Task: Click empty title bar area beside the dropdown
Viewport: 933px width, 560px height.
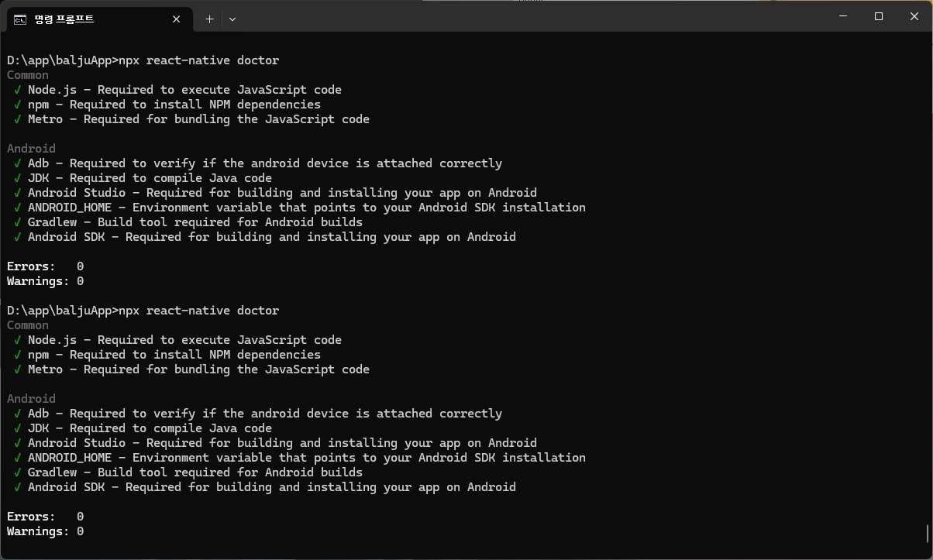Action: pos(527,17)
